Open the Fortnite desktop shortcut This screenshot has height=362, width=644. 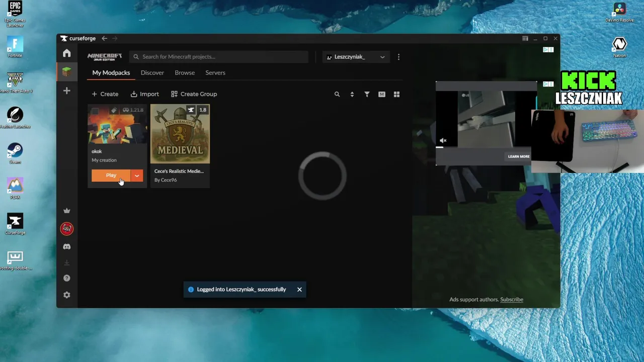coord(15,47)
